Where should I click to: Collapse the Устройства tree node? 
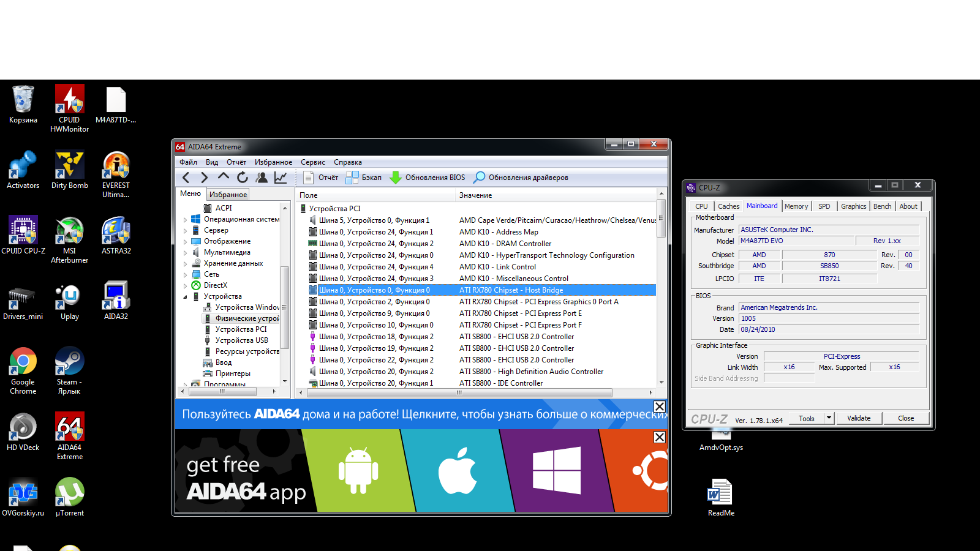click(186, 296)
